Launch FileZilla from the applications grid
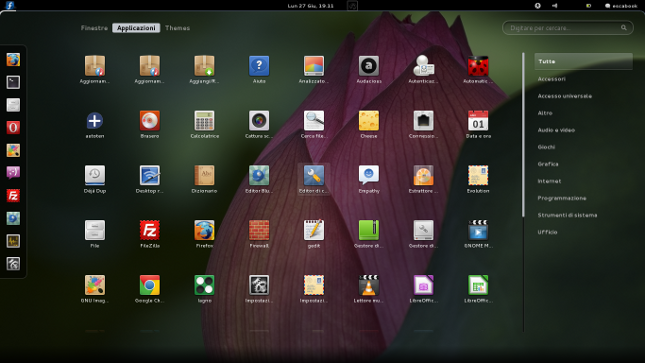Viewport: 645px width, 363px height. pyautogui.click(x=149, y=230)
